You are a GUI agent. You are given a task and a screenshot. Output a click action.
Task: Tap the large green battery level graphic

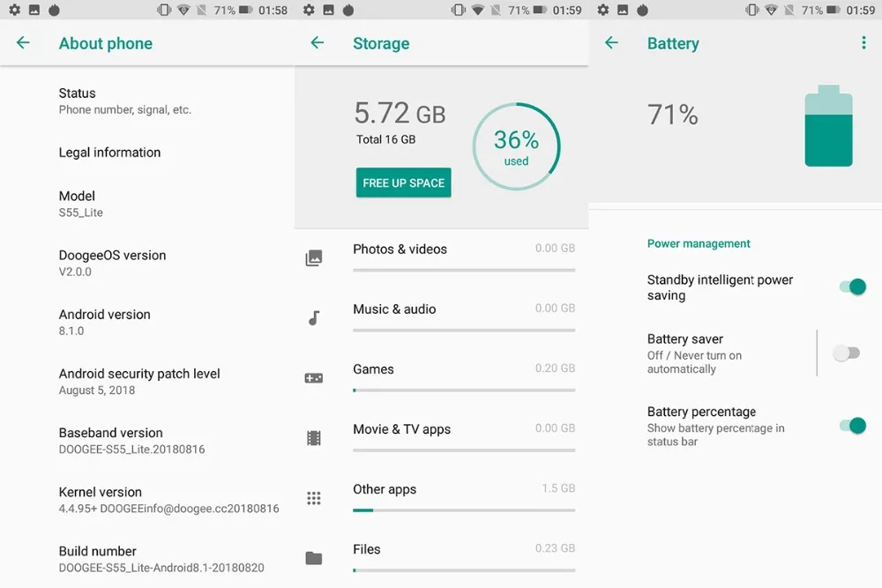click(x=828, y=126)
